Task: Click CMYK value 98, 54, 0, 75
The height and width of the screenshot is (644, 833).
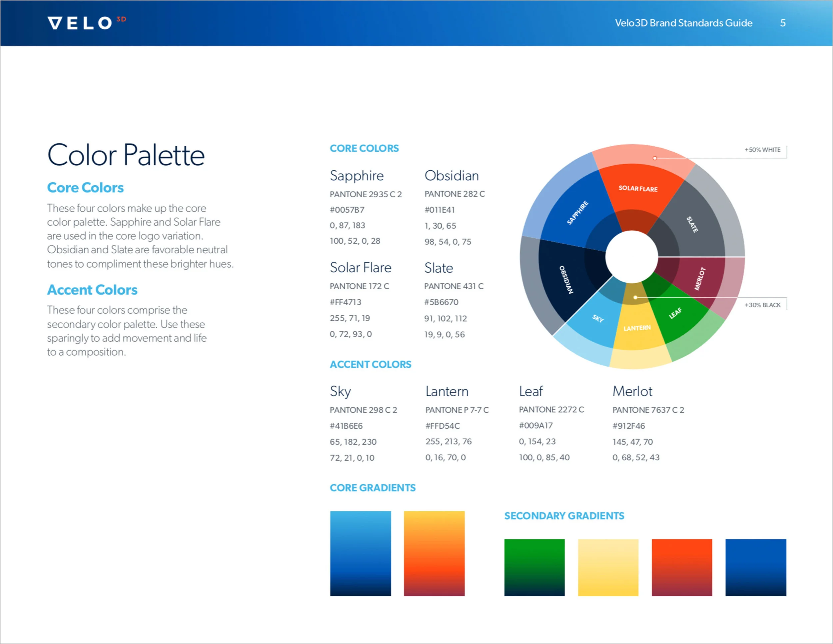Action: [x=448, y=242]
